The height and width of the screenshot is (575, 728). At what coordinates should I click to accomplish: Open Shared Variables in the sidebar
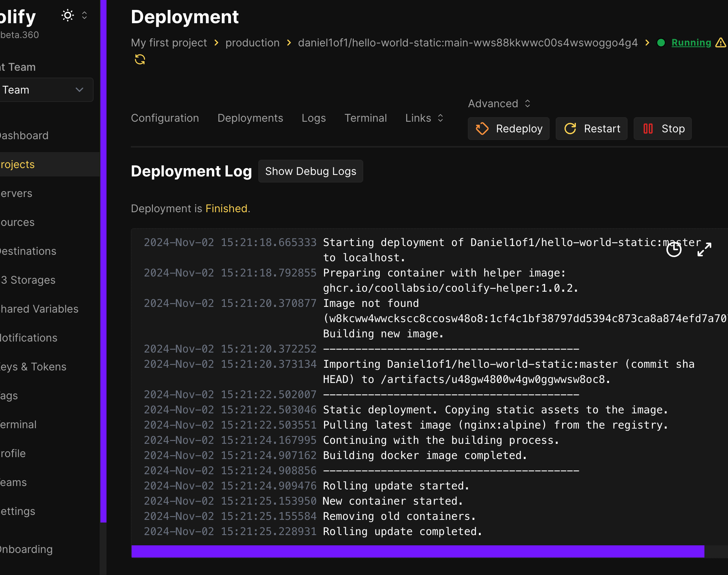39,309
